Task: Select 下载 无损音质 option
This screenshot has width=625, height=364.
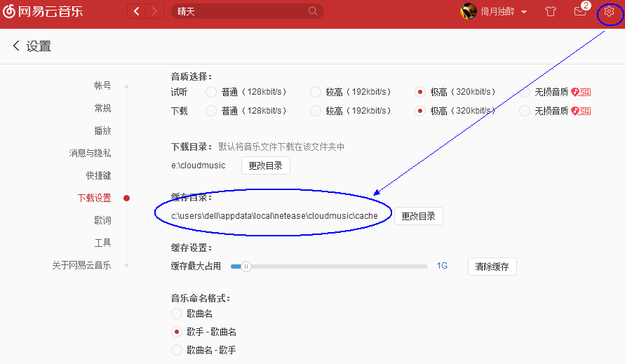Action: coord(525,111)
